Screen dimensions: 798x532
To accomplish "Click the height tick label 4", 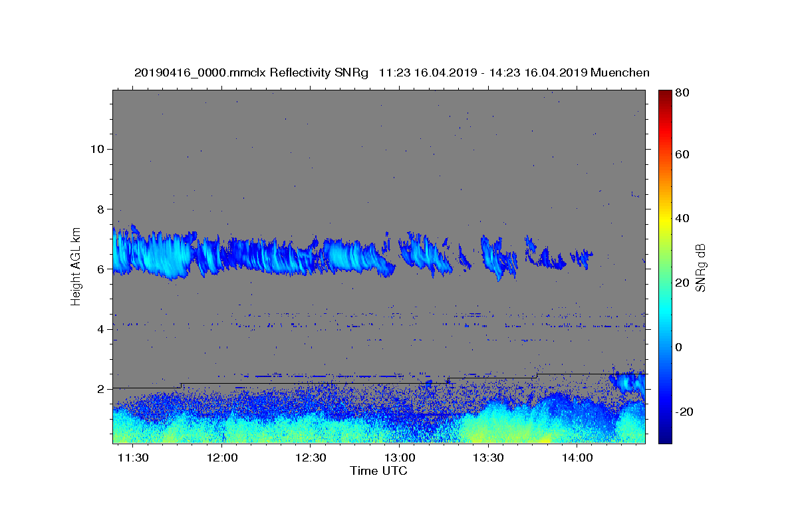I will [x=100, y=329].
